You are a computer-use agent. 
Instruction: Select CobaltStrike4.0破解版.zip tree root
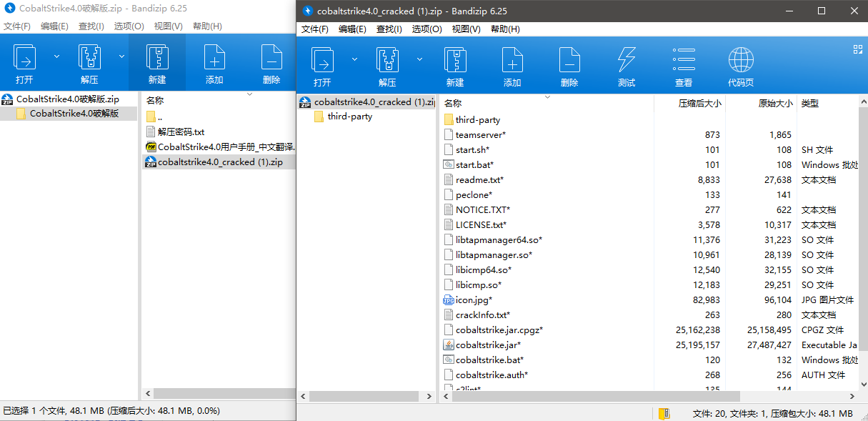pos(68,99)
